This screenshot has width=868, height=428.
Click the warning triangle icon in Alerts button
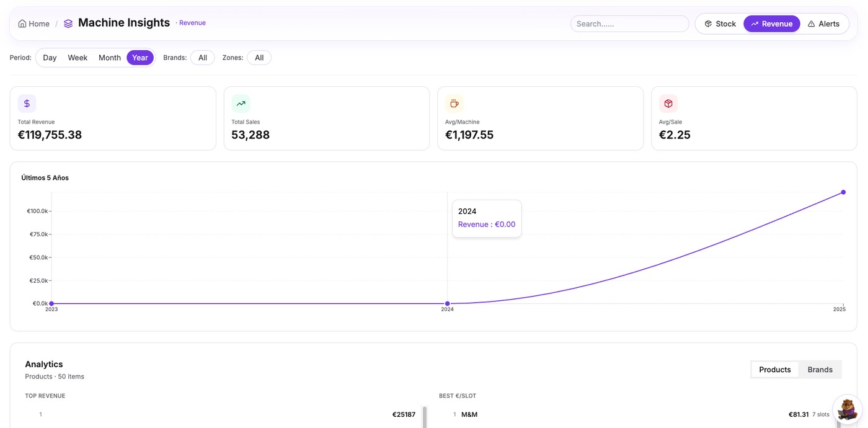tap(811, 23)
